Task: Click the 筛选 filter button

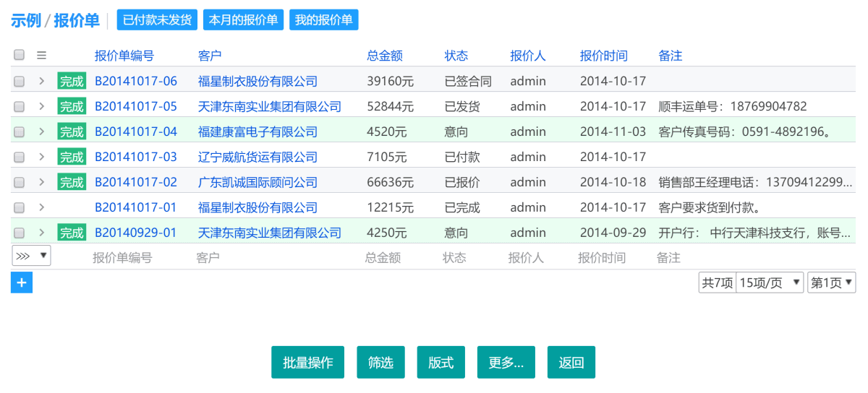Action: pyautogui.click(x=380, y=363)
